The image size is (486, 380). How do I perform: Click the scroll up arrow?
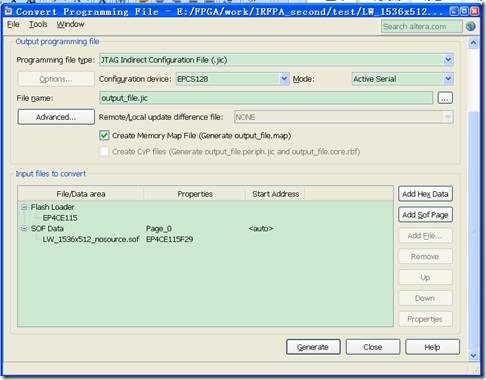click(x=473, y=43)
